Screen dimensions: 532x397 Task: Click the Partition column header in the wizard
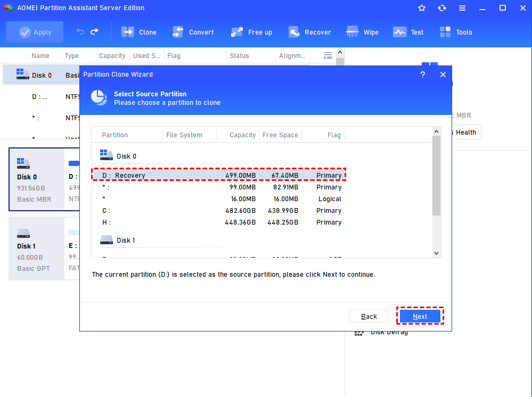click(114, 135)
